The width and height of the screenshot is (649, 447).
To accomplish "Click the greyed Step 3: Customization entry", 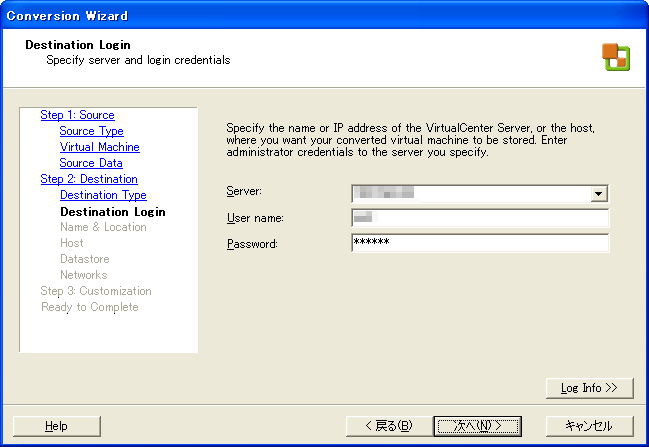I will click(96, 291).
